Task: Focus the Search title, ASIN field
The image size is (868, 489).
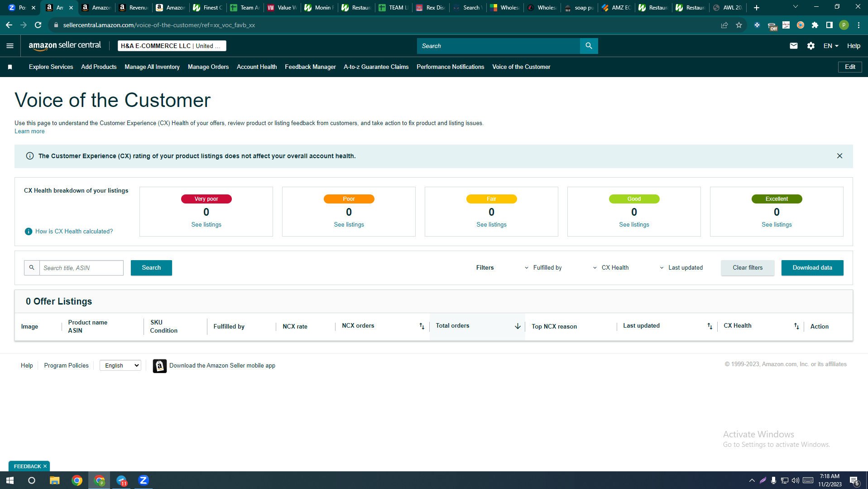Action: click(x=82, y=268)
